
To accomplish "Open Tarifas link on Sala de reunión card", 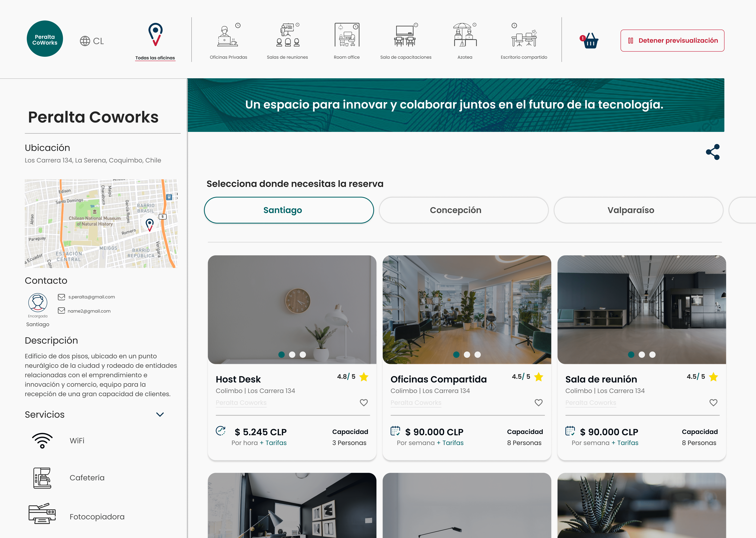I will (625, 443).
